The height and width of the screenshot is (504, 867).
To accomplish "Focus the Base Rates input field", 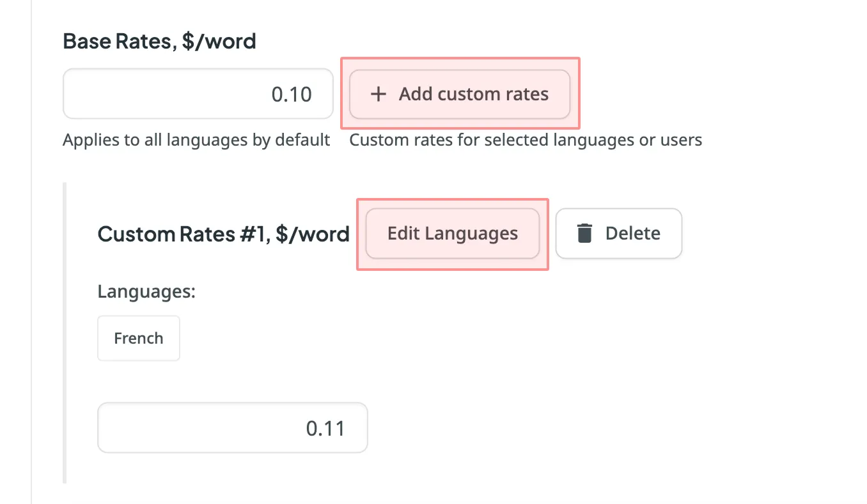I will (198, 94).
